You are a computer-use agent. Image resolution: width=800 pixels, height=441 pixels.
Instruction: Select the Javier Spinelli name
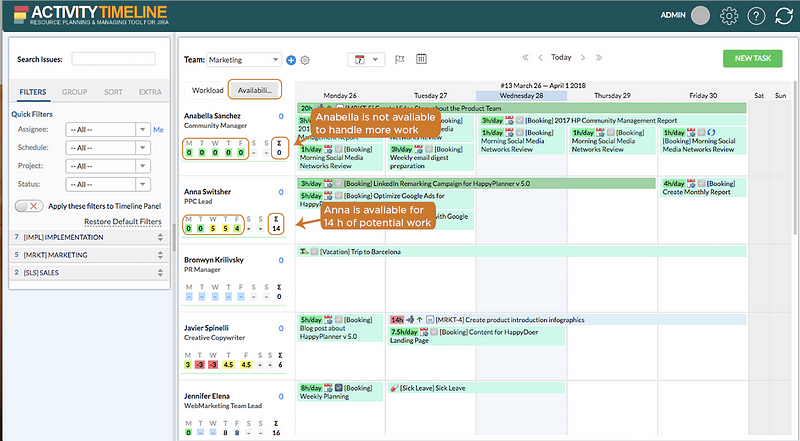[x=206, y=328]
